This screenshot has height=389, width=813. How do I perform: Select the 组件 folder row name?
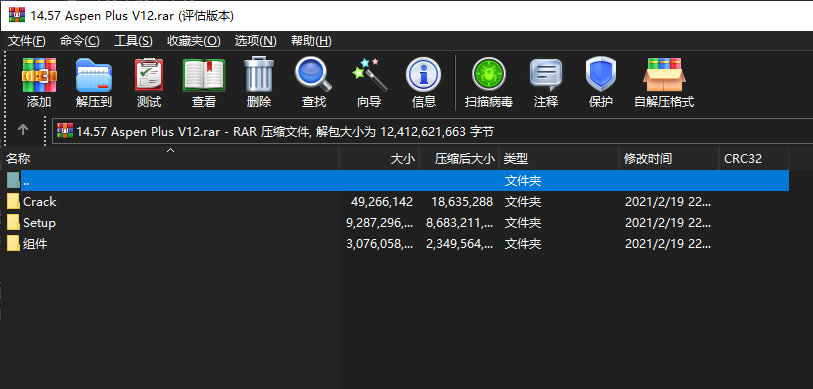35,244
